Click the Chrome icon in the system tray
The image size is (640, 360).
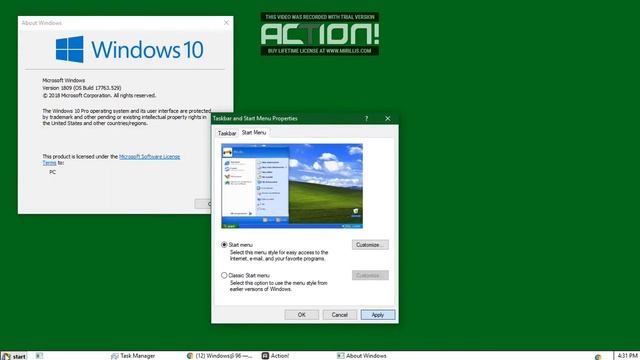[x=598, y=356]
